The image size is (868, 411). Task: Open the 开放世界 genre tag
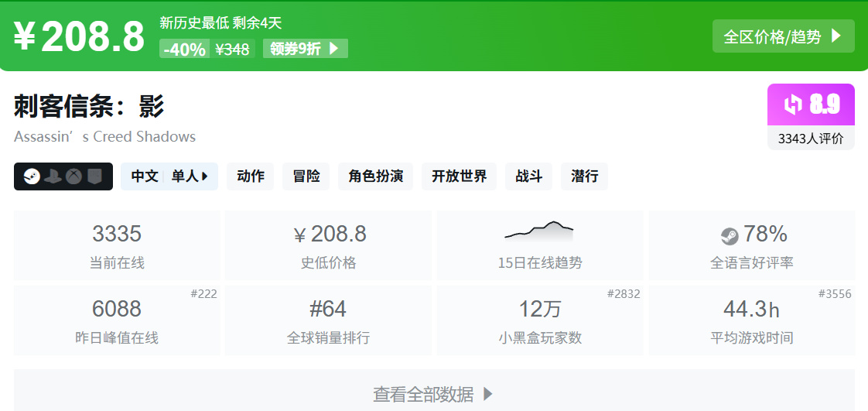[x=459, y=176]
